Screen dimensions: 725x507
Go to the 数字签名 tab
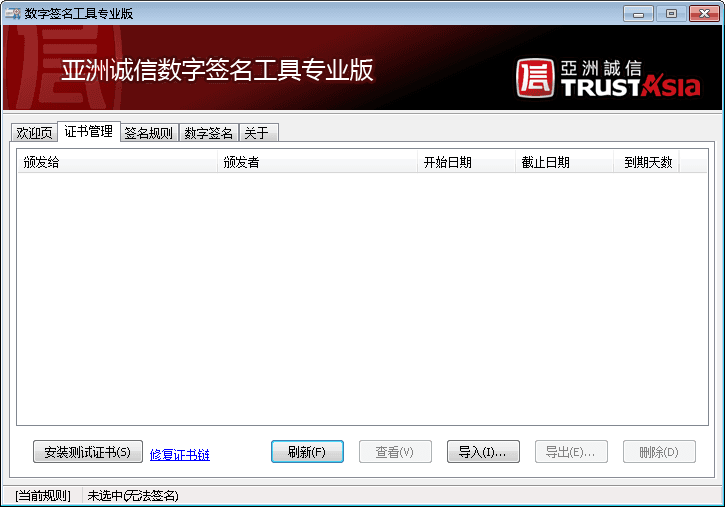(209, 133)
